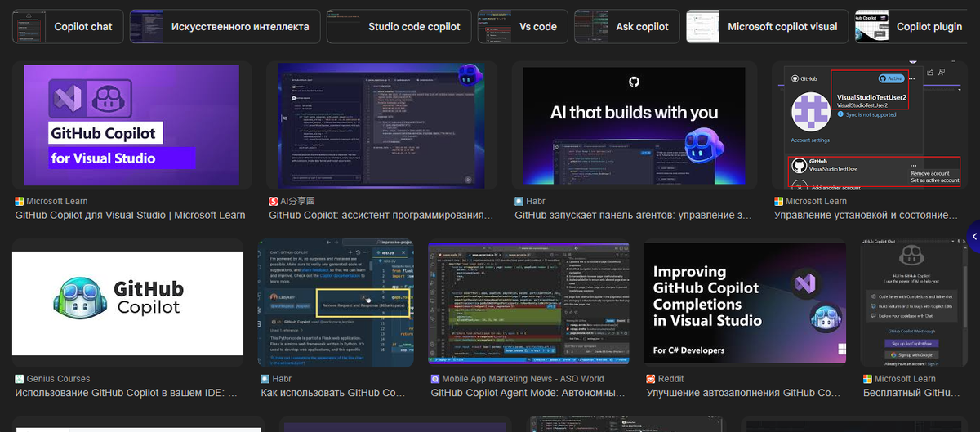Viewport: 980px width, 432px height.
Task: Open the VisualStudioTestUser2 account settings thumbnail
Action: tap(868, 124)
